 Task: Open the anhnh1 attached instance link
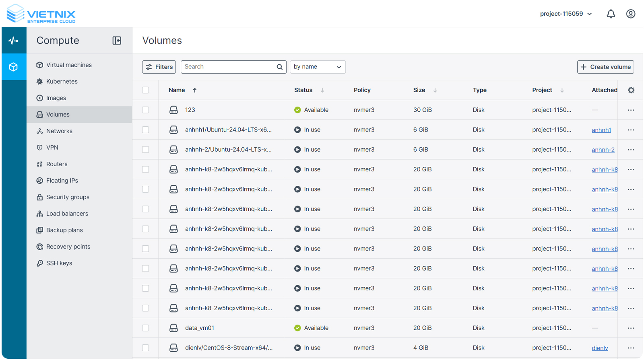click(601, 130)
